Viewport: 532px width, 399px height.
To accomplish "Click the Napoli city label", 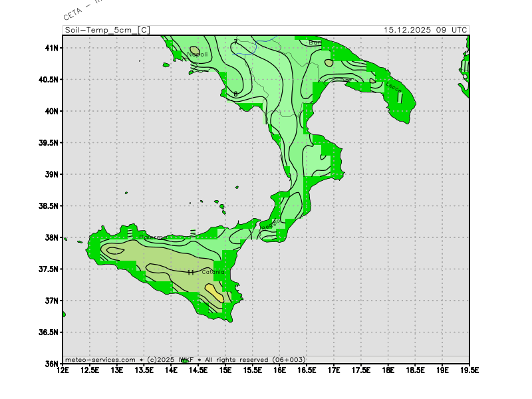I will click(198, 54).
